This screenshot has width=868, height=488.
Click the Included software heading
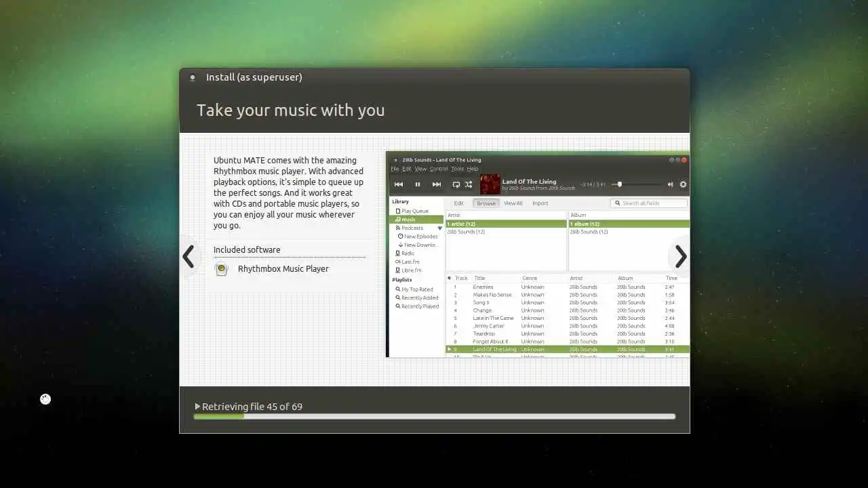click(x=247, y=249)
